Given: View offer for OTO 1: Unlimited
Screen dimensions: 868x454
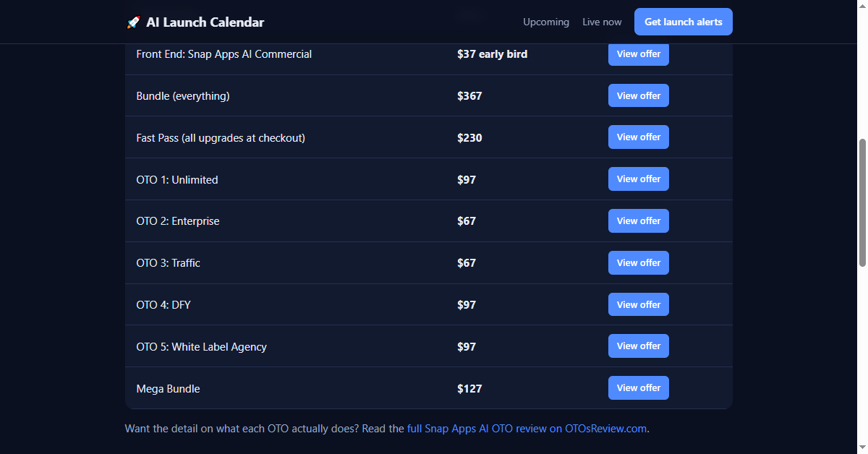Looking at the screenshot, I should click(639, 179).
